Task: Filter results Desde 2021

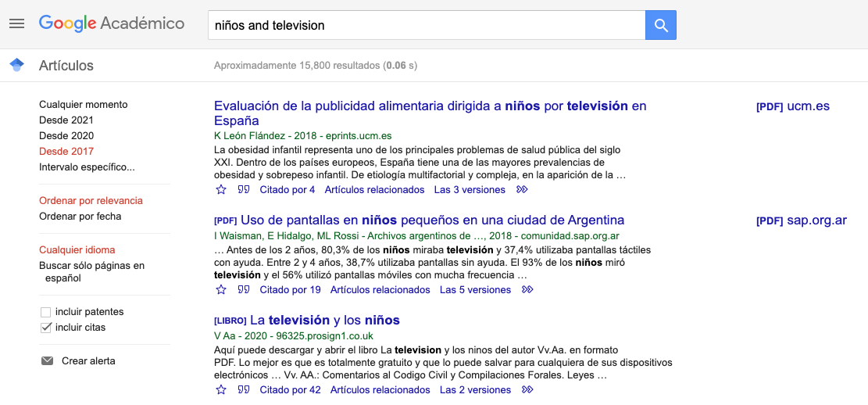Action: [x=66, y=120]
